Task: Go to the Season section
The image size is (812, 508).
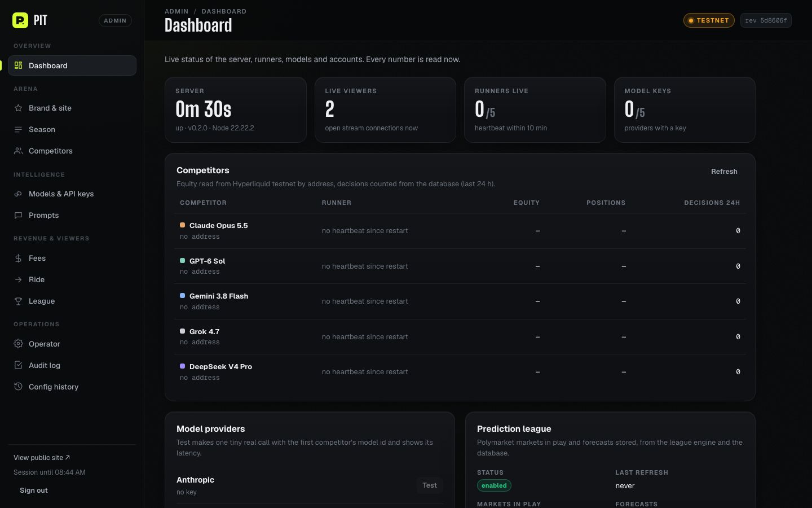Action: click(72, 129)
